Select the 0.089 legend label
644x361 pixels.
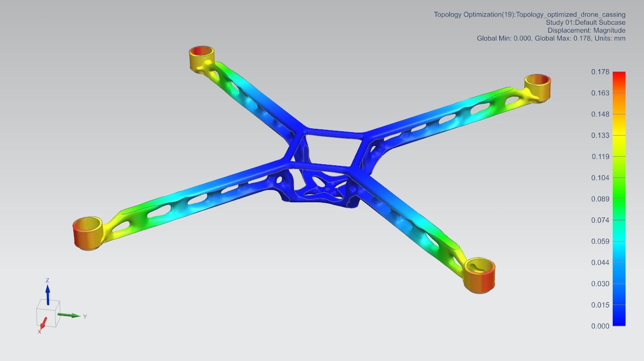click(x=600, y=199)
